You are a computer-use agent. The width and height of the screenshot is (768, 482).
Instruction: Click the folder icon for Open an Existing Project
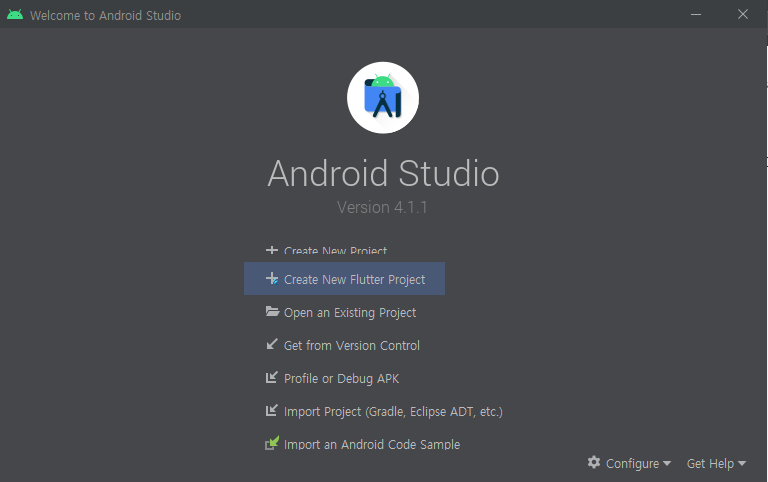[x=272, y=311]
